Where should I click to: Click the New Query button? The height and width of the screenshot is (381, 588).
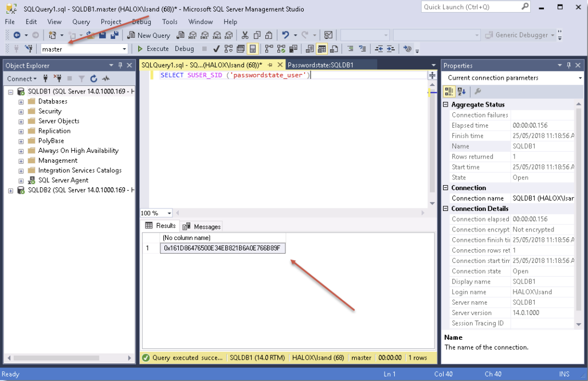[x=148, y=36]
